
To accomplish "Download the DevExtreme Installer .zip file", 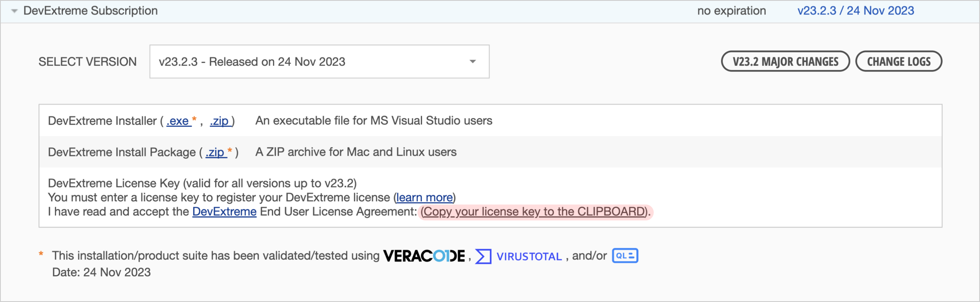I will coord(220,121).
